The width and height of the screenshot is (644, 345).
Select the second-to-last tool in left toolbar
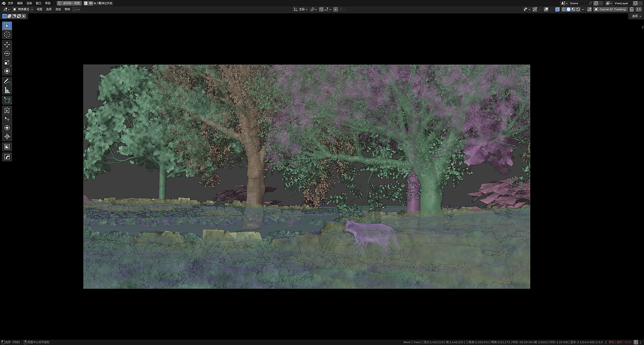pyautogui.click(x=7, y=147)
